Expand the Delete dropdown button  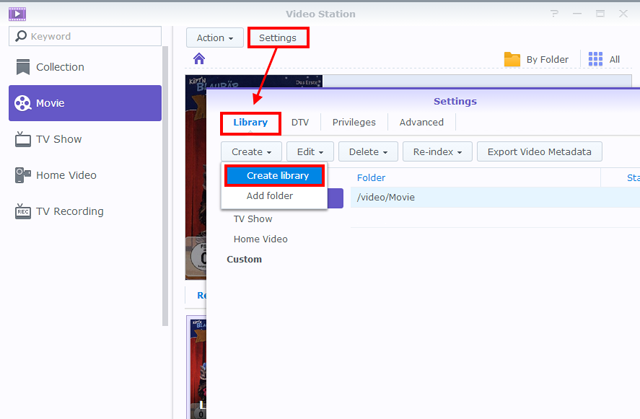click(368, 152)
